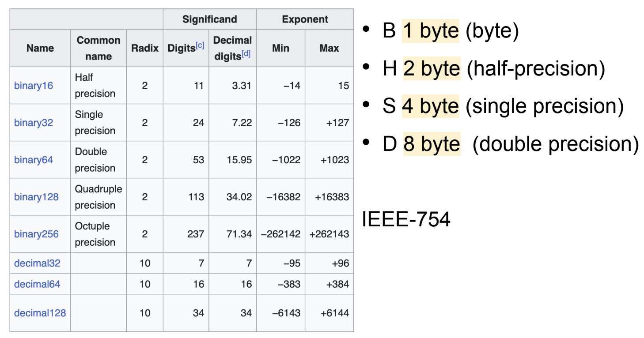Screen dimensions: 644x338
Task: Click the highlighted "1 byte" text
Action: pyautogui.click(x=431, y=31)
